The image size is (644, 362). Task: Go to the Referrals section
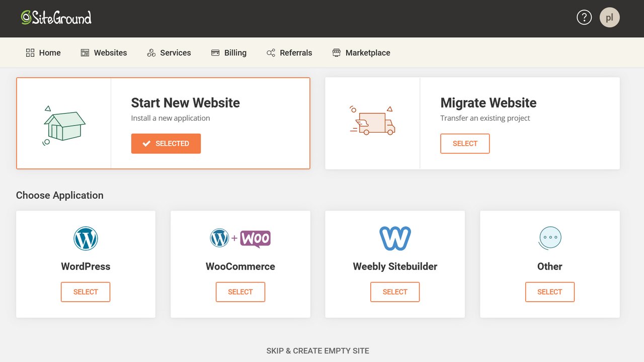point(289,52)
